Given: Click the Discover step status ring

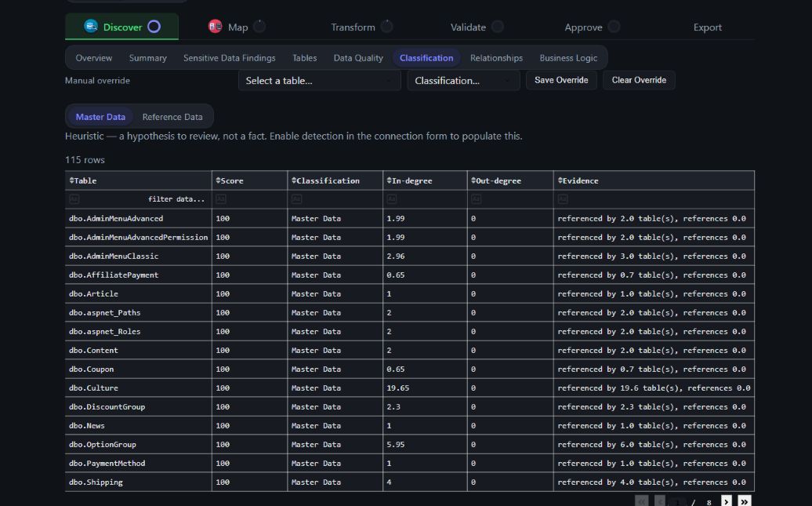Looking at the screenshot, I should coord(154,27).
